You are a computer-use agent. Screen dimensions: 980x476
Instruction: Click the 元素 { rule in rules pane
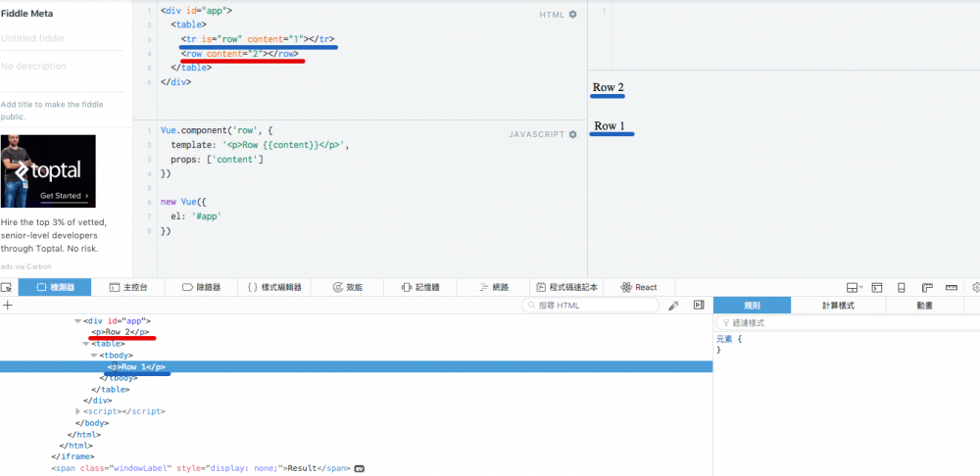point(728,339)
